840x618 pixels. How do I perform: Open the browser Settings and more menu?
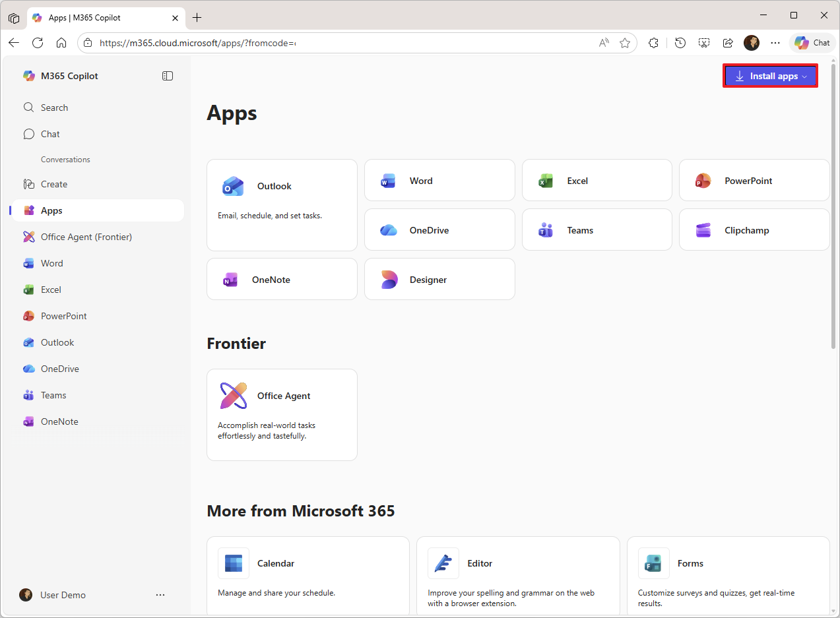click(775, 42)
